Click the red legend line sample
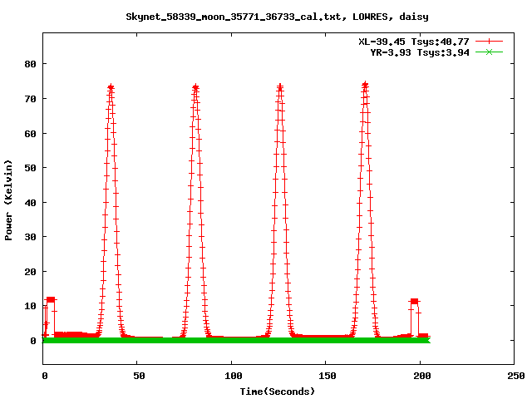 coord(489,42)
